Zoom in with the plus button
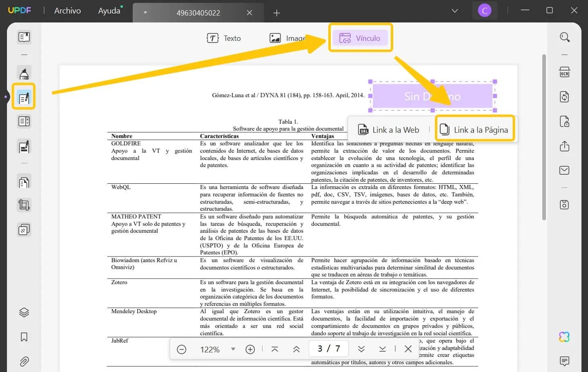This screenshot has width=588, height=372. 250,350
